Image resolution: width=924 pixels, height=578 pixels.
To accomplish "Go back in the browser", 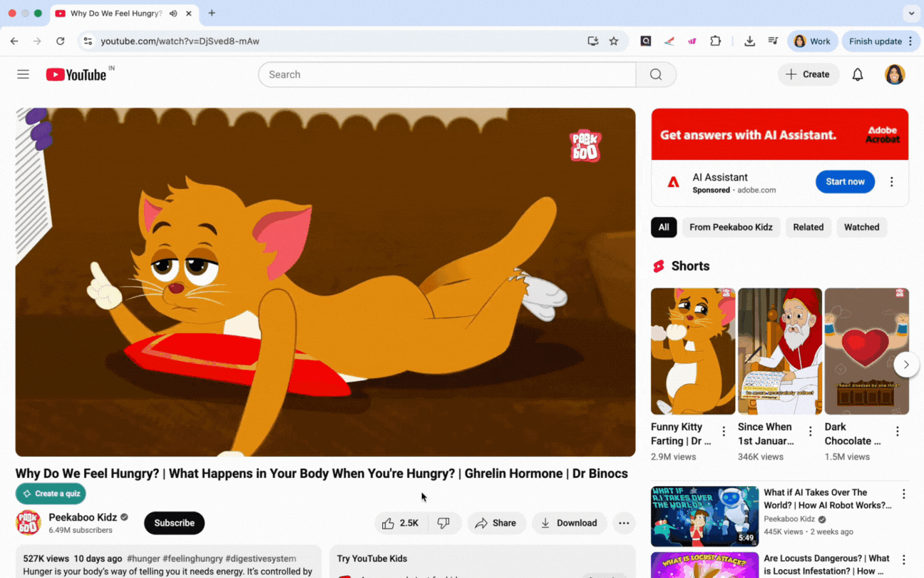I will [x=14, y=41].
